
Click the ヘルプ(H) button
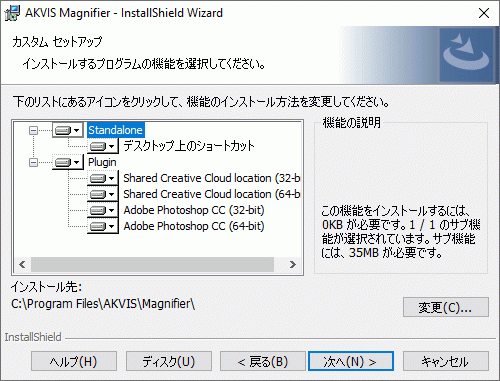pos(74,361)
